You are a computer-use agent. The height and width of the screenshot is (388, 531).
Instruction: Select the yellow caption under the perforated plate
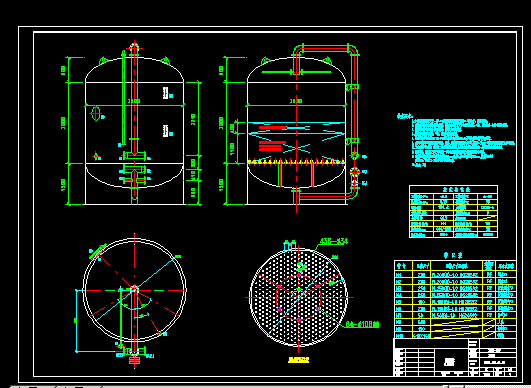(298, 360)
